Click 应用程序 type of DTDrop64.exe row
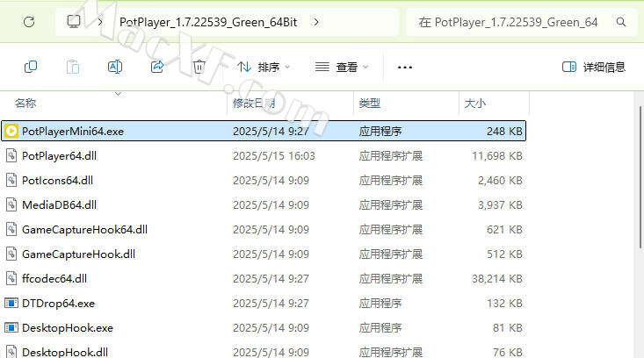 380,304
